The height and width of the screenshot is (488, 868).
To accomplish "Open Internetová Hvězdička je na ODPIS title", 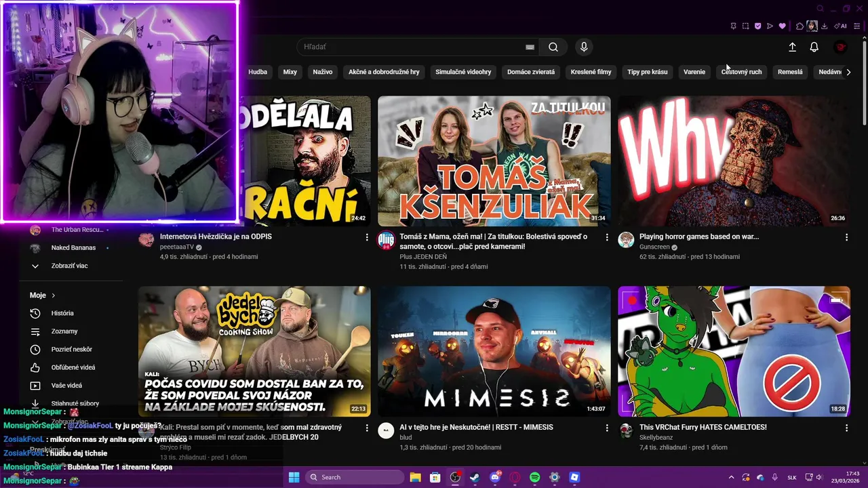I will [x=216, y=237].
